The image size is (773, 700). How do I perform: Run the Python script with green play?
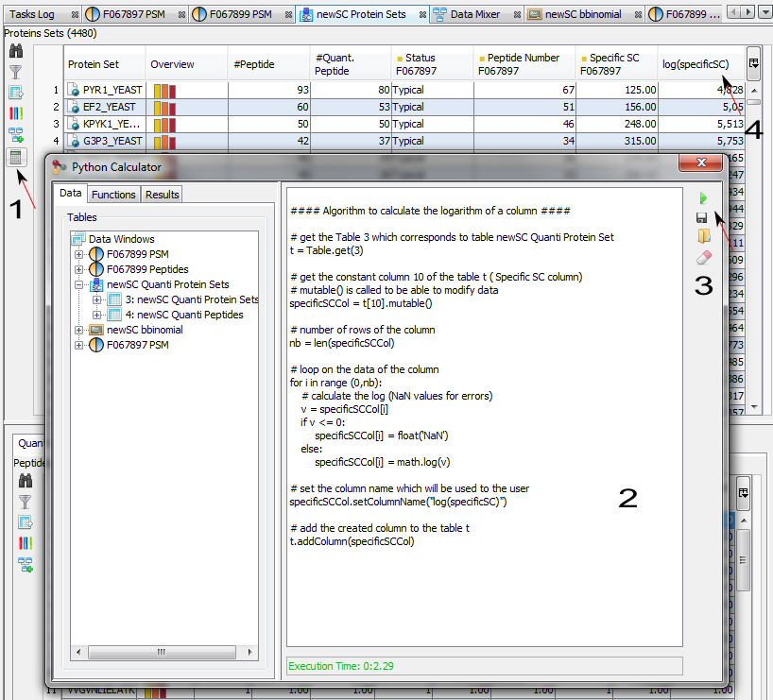[702, 198]
